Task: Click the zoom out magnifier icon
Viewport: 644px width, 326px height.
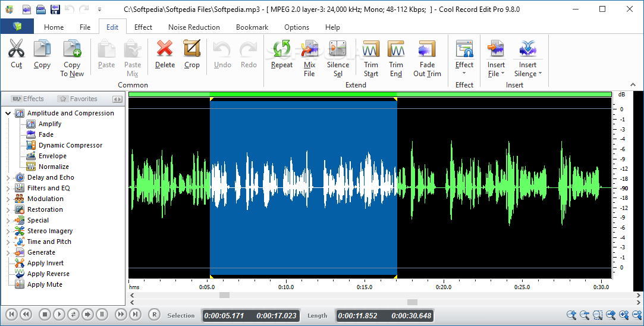Action: (x=585, y=315)
